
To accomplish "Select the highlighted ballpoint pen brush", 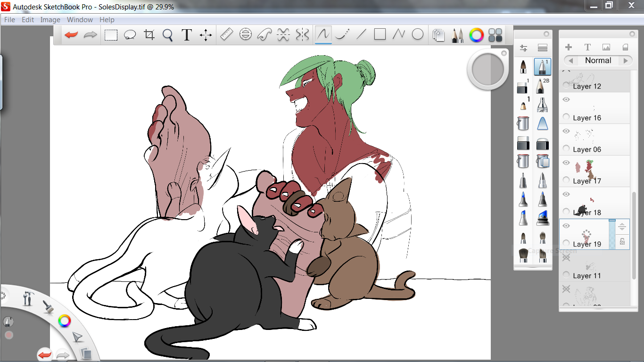I will click(x=543, y=67).
